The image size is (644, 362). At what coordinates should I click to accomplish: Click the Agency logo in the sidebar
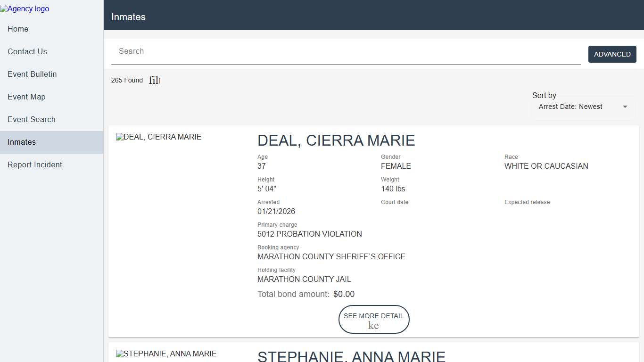click(x=25, y=8)
